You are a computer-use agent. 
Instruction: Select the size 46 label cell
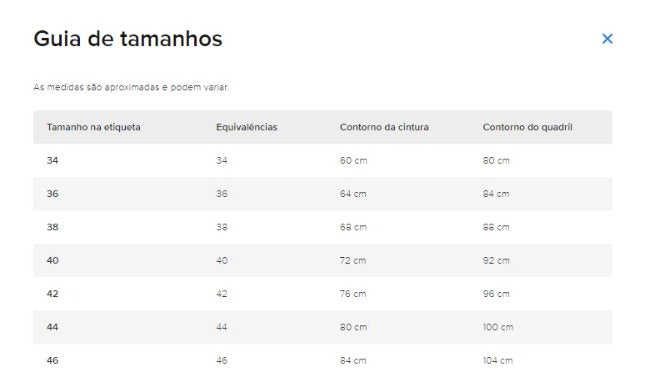52,361
